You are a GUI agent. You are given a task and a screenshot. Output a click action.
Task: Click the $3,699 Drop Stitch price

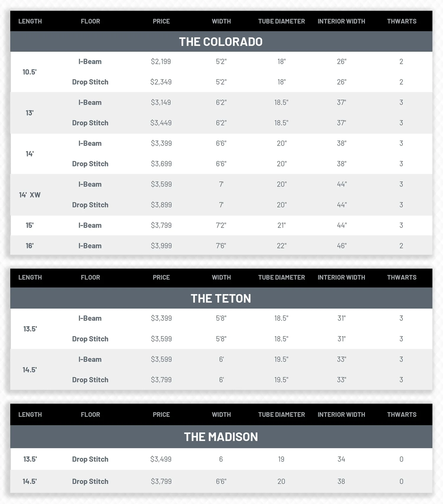161,164
